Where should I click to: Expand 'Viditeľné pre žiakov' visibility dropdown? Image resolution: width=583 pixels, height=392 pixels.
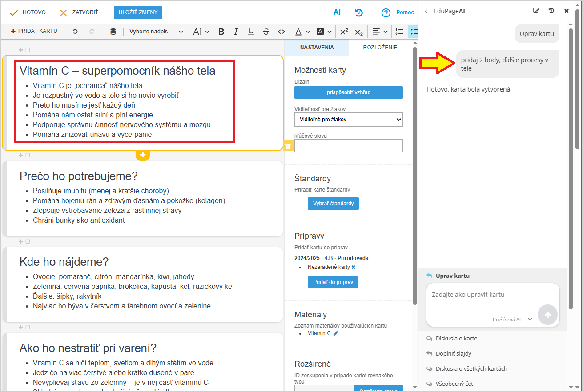(x=348, y=119)
